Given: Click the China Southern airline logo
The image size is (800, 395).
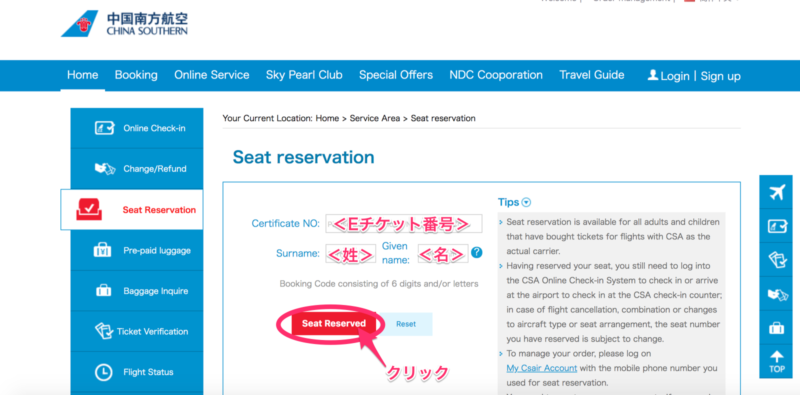Looking at the screenshot, I should [x=124, y=24].
